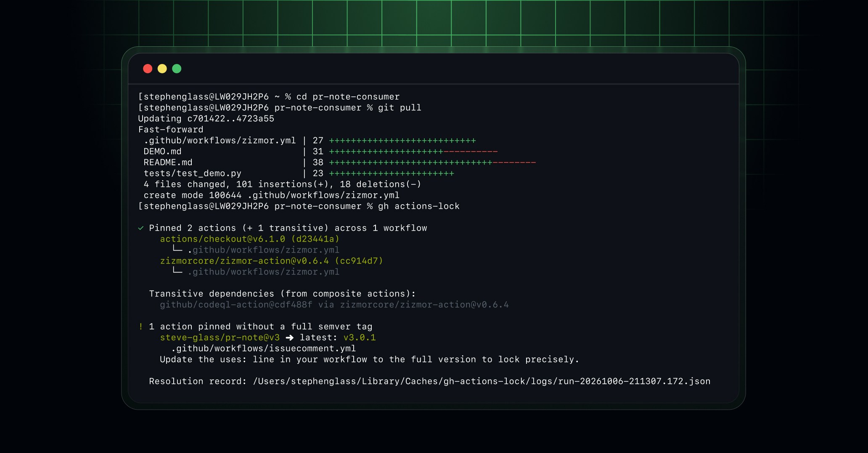Click the 'DEMO.md' file name

click(163, 152)
